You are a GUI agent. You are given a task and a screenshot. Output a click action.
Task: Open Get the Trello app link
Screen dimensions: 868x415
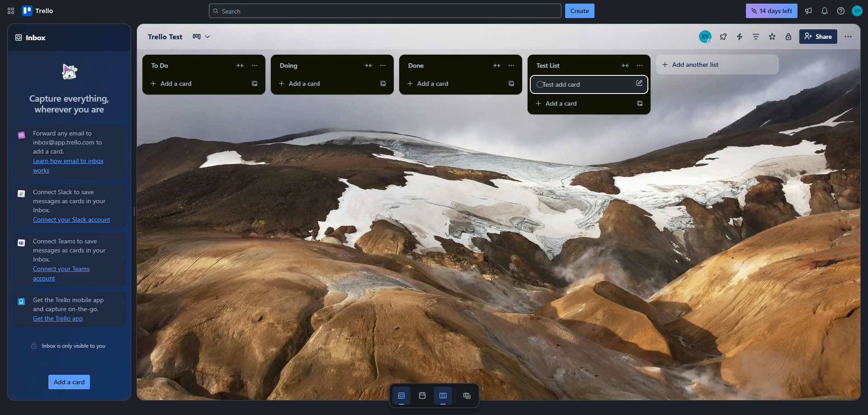[x=58, y=318]
